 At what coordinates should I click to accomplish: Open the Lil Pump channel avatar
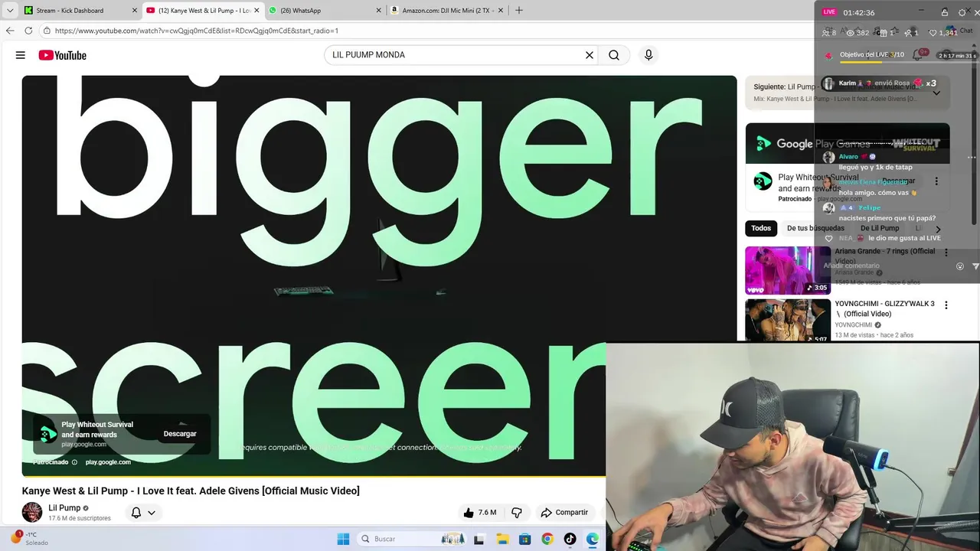[32, 512]
